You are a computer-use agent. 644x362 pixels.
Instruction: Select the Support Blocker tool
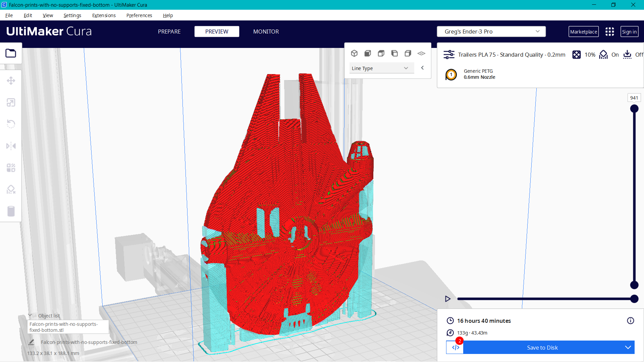tap(11, 189)
